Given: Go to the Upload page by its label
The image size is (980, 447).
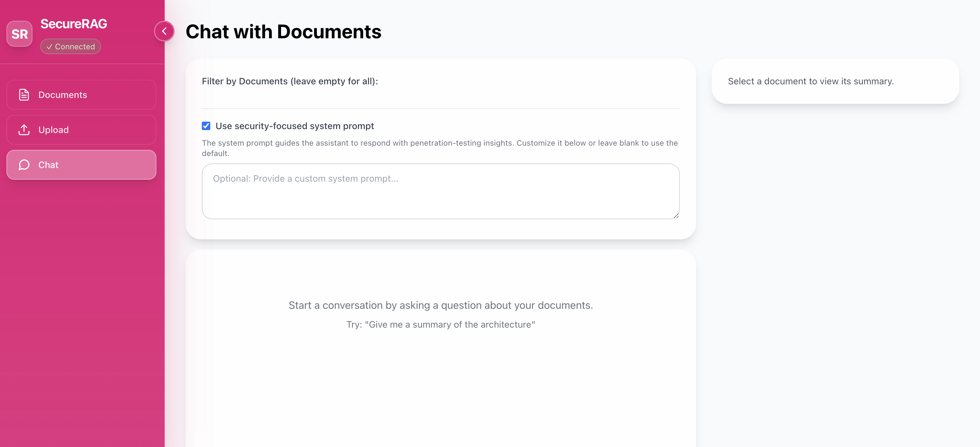Looking at the screenshot, I should pos(54,130).
